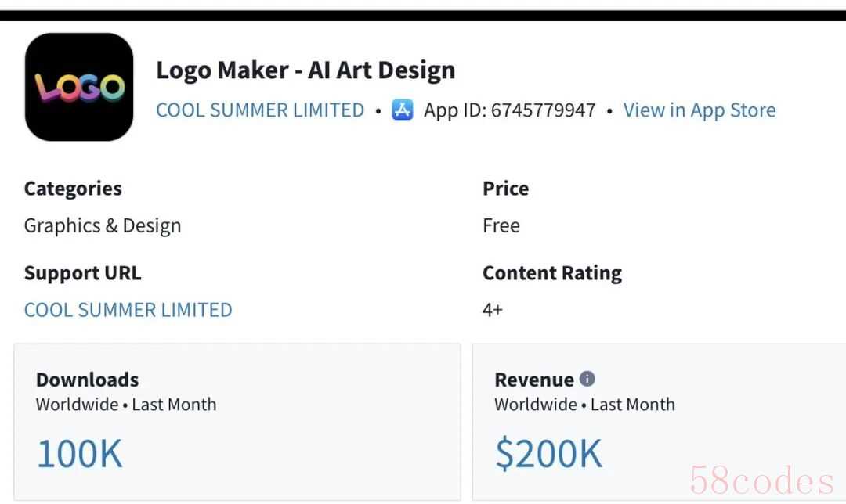Click the 100K downloads figure
Image resolution: width=846 pixels, height=504 pixels.
[80, 454]
